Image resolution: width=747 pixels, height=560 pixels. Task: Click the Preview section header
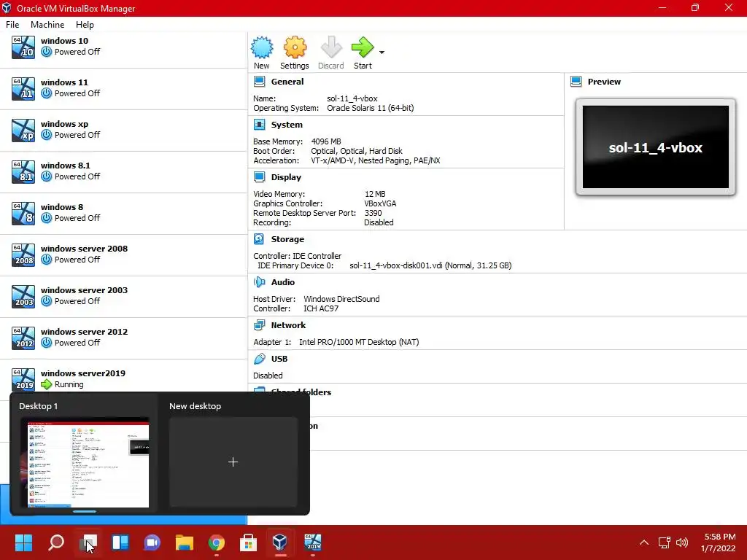604,82
